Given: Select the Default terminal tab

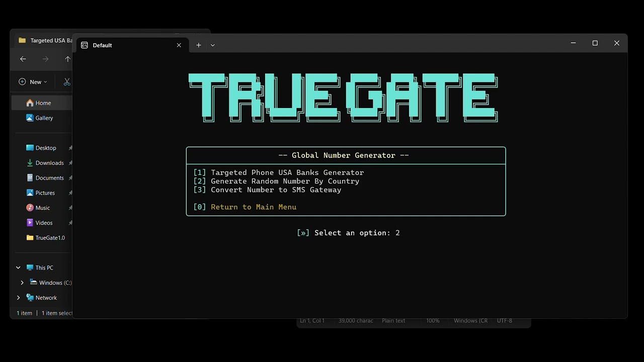Looking at the screenshot, I should (133, 45).
